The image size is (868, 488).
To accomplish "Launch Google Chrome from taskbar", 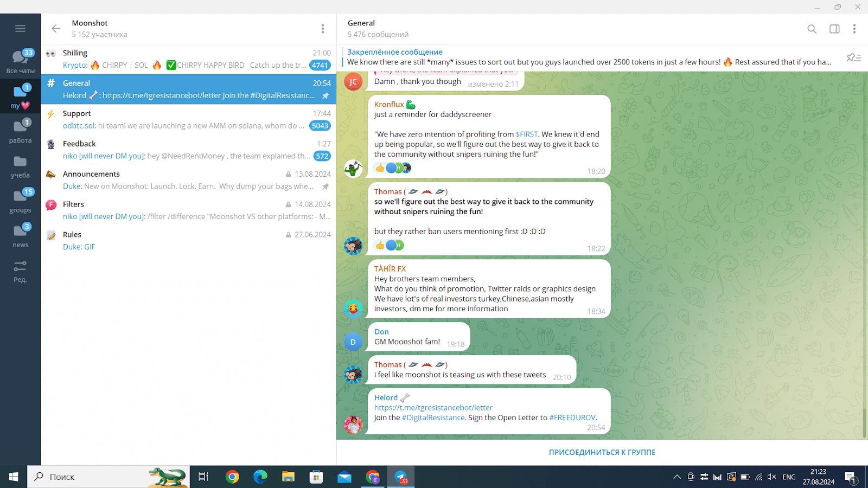I will point(232,477).
